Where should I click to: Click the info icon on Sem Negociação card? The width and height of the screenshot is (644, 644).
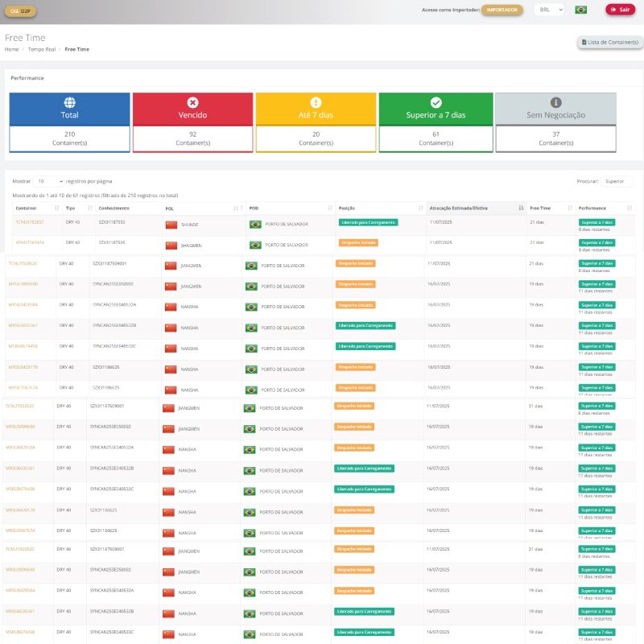click(x=555, y=102)
